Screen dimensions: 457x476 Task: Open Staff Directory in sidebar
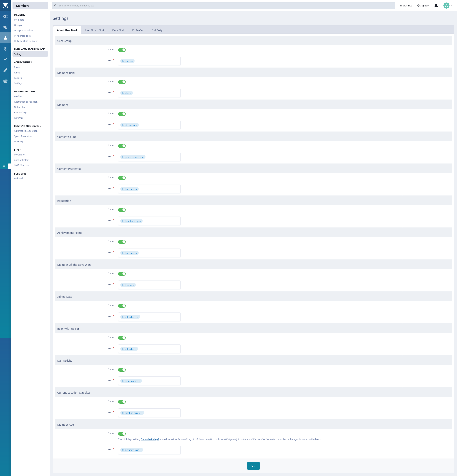click(21, 165)
